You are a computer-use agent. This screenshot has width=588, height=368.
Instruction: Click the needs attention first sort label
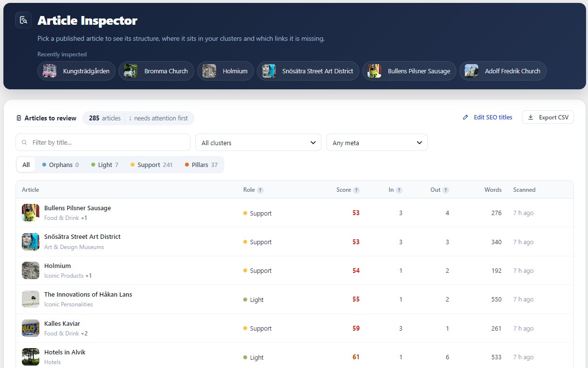point(158,118)
